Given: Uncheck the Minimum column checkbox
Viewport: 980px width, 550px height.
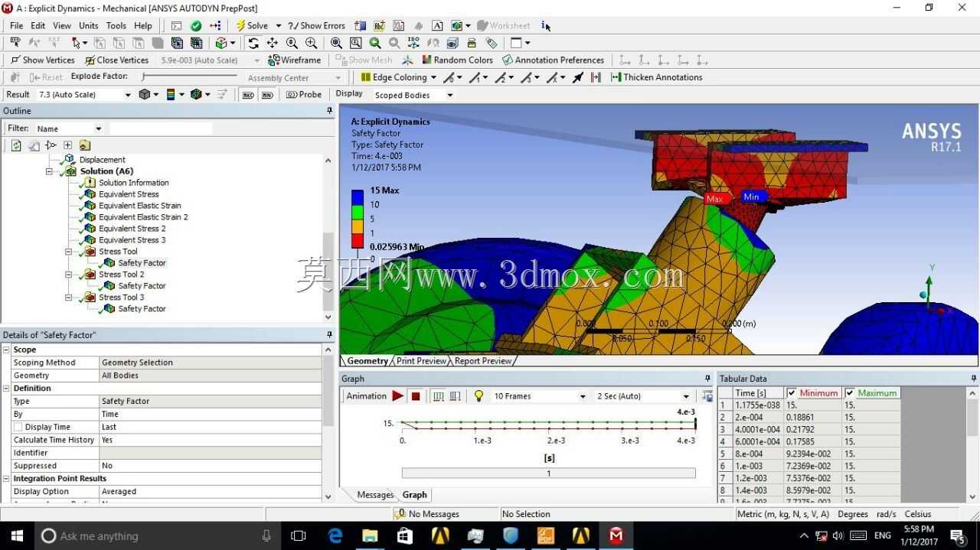Looking at the screenshot, I should [792, 393].
